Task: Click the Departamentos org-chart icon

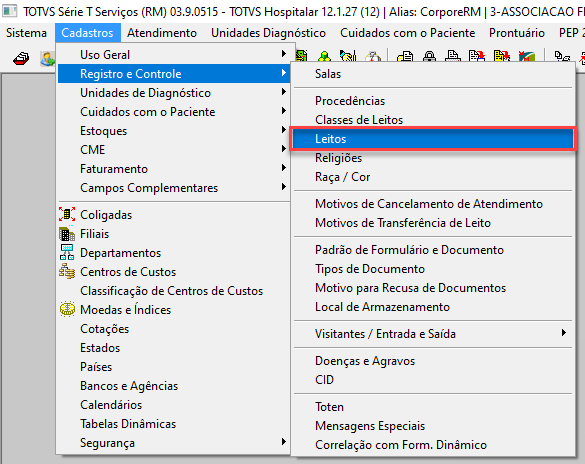Action: click(67, 253)
